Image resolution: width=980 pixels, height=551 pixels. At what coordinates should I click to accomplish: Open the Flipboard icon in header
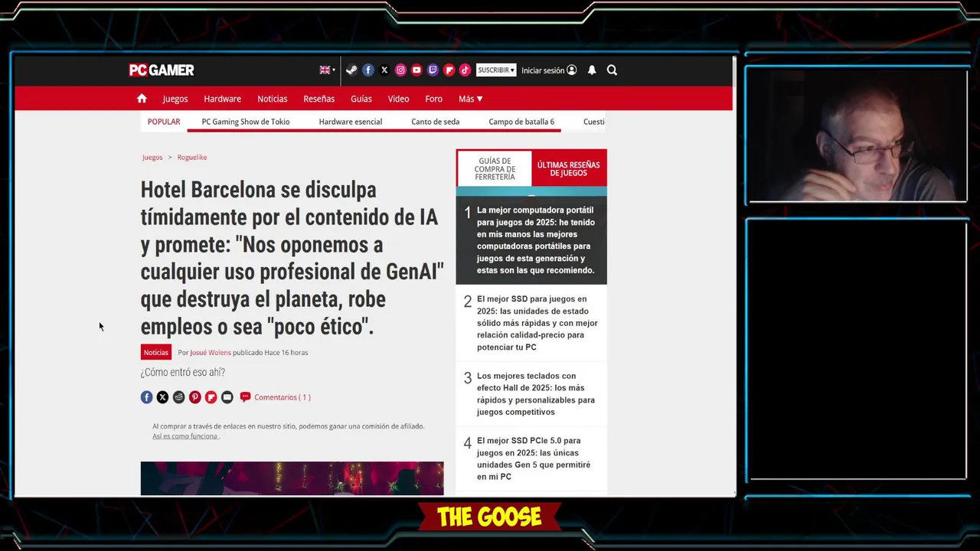click(x=449, y=70)
